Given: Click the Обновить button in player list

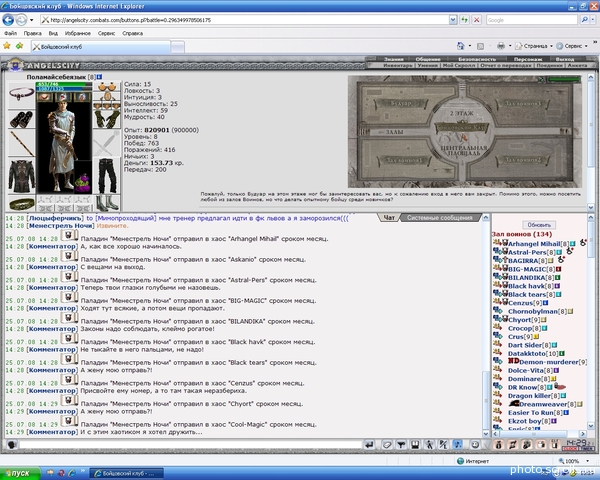Looking at the screenshot, I should pos(539,225).
